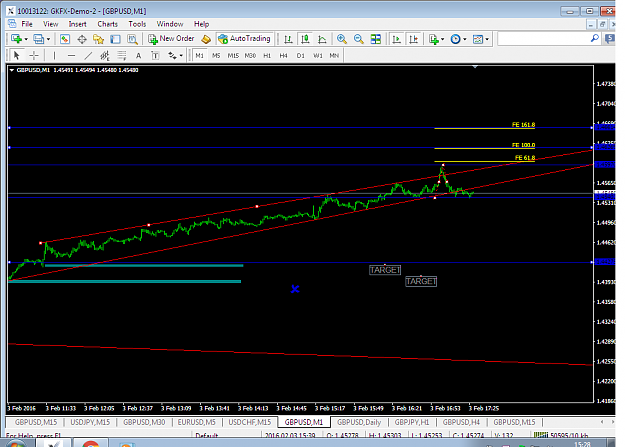Switch chart to candlesticks style

click(305, 39)
